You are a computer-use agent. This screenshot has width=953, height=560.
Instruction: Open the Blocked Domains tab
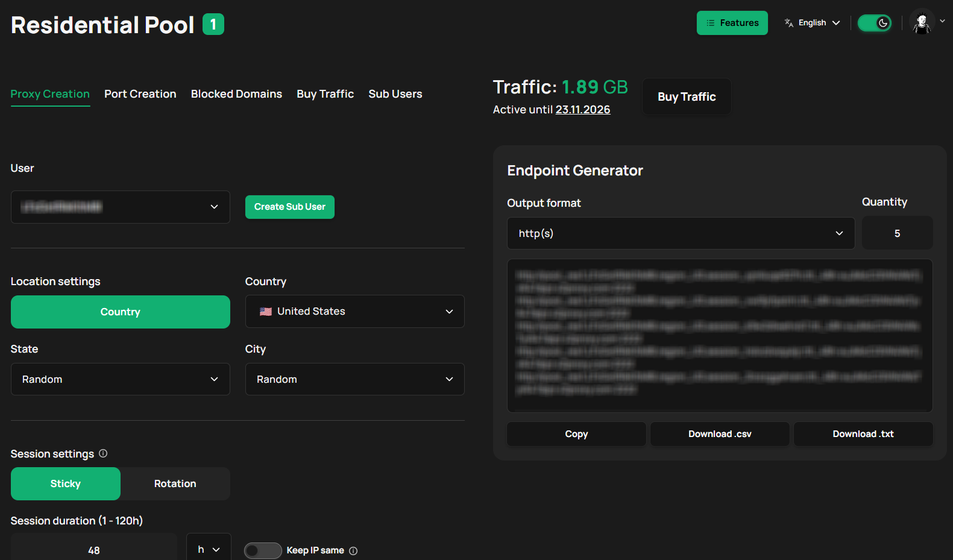(236, 94)
